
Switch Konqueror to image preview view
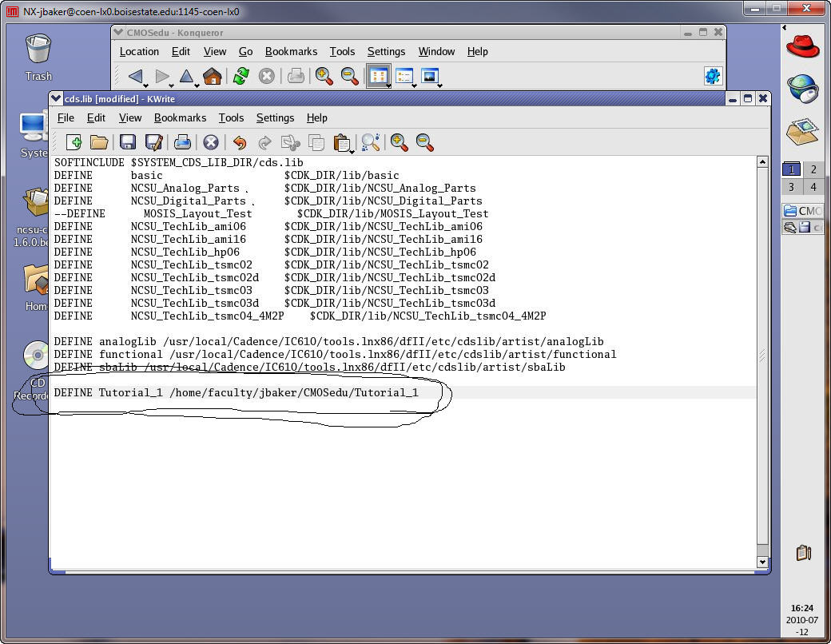tap(430, 77)
